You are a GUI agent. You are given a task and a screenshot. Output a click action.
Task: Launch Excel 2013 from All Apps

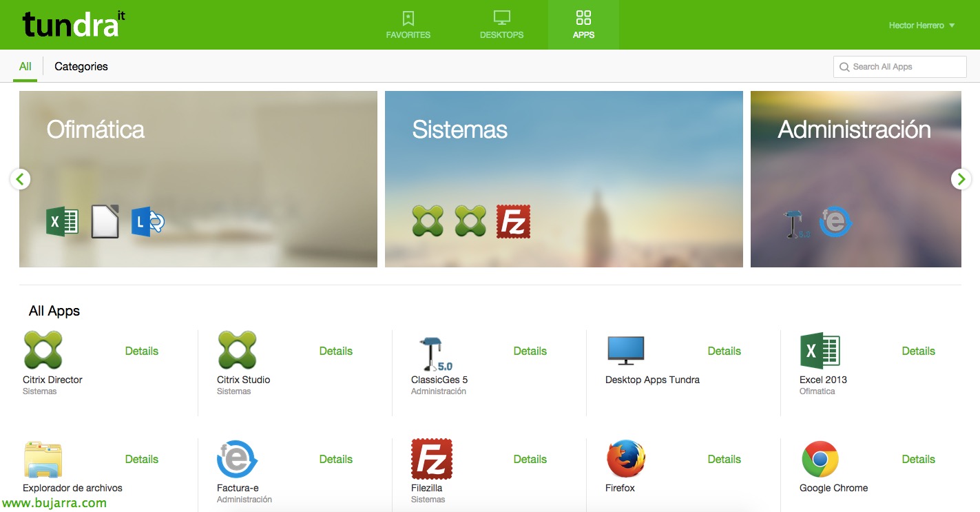tap(820, 350)
